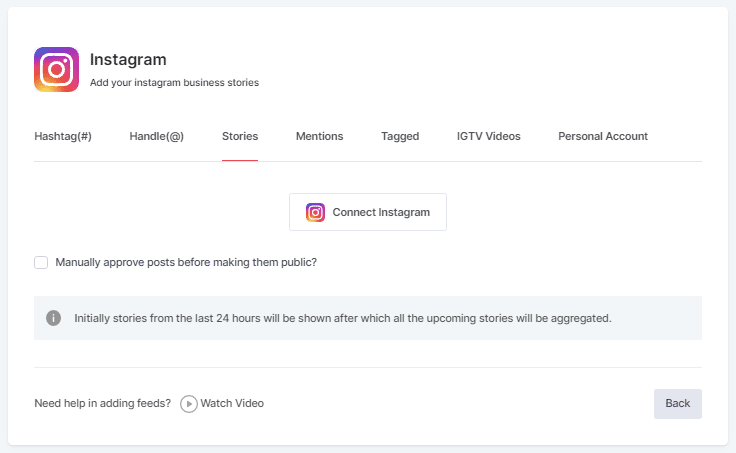
Task: Click the 'Add your instagram business stories' subtitle
Action: pyautogui.click(x=174, y=83)
